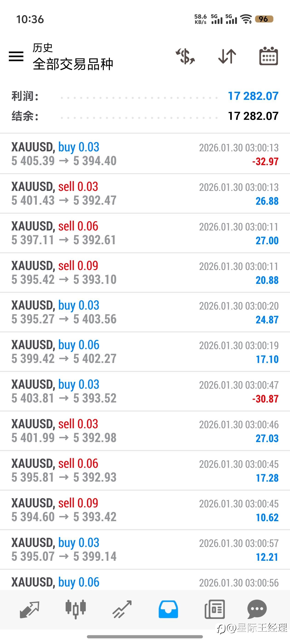Open the sell 0.03 trade with 26.88 profit
This screenshot has height=644, width=290.
pyautogui.click(x=145, y=193)
